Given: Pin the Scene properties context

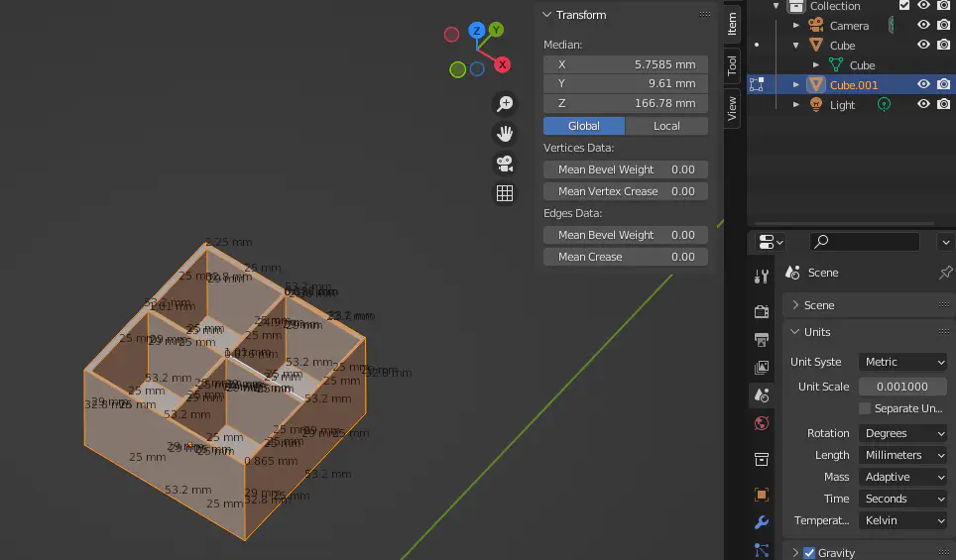Looking at the screenshot, I should point(945,273).
